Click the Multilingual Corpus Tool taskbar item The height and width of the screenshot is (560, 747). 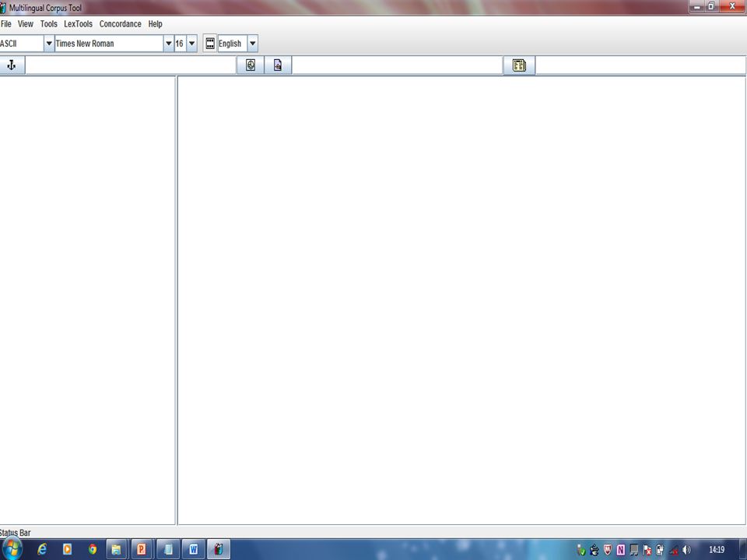(219, 550)
